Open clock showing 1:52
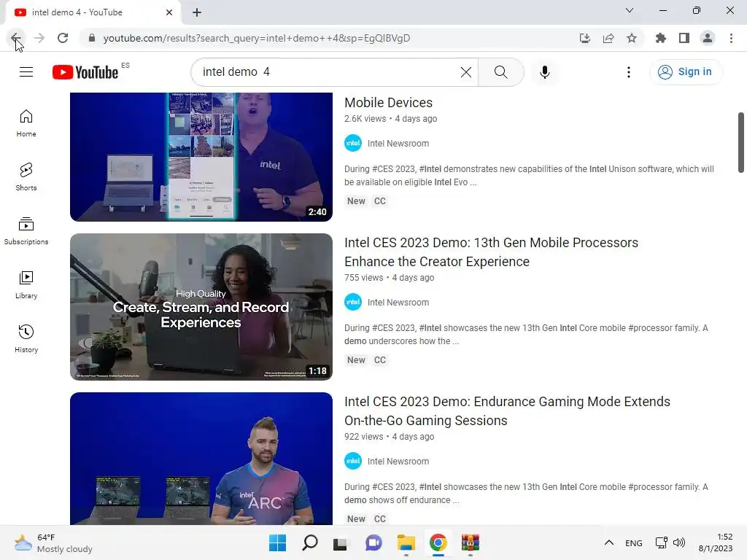Viewport: 747px width, 560px height. tap(715, 542)
